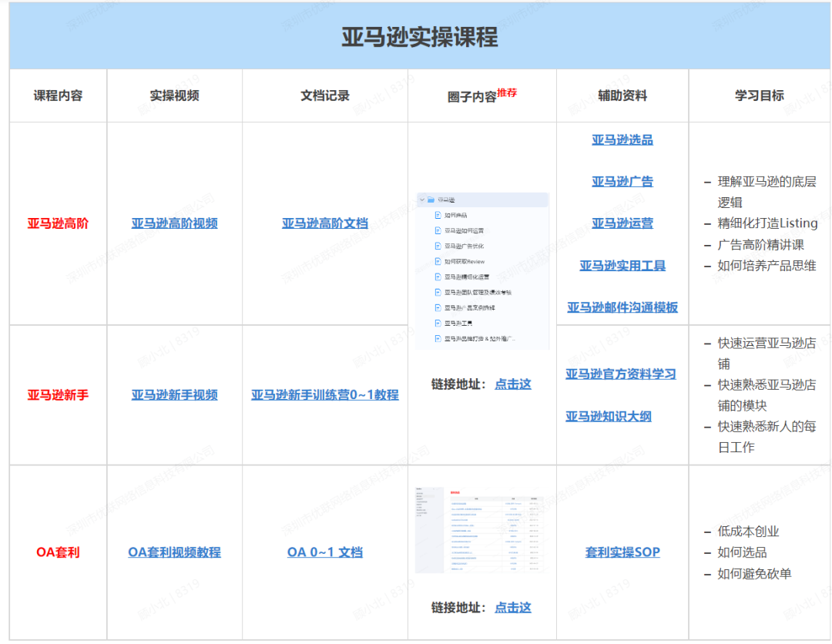Click the 如何培养产品思维 goal text
The image size is (832, 644).
pyautogui.click(x=767, y=265)
